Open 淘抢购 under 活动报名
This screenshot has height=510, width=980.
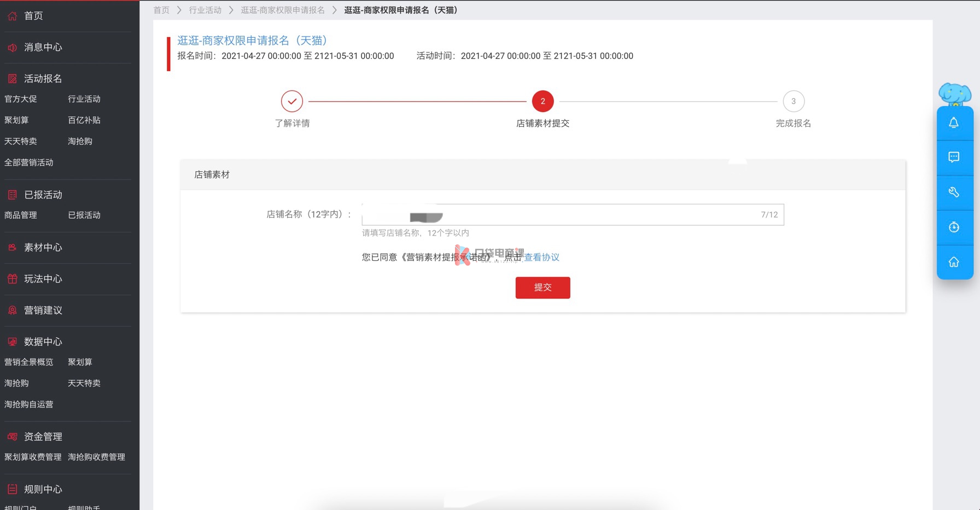click(80, 142)
